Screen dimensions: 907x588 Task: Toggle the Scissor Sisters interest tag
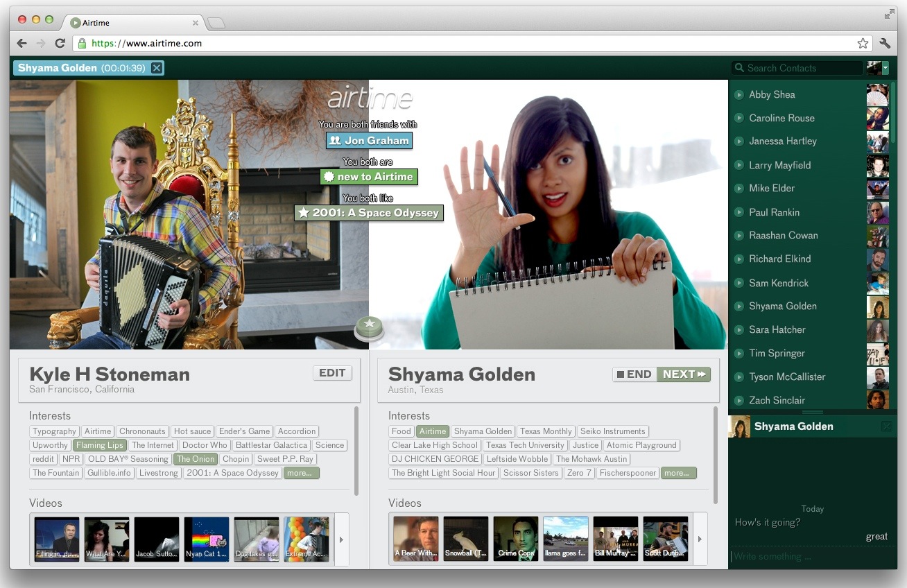pos(531,473)
